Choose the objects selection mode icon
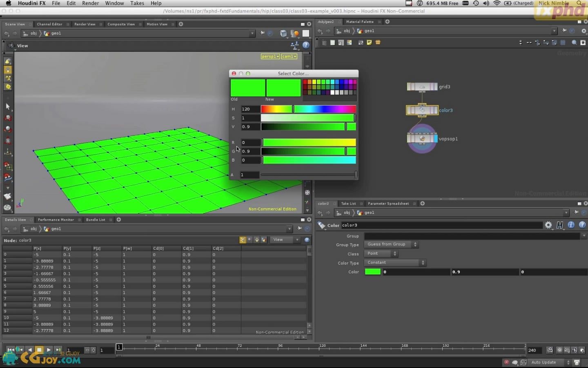 (7, 61)
